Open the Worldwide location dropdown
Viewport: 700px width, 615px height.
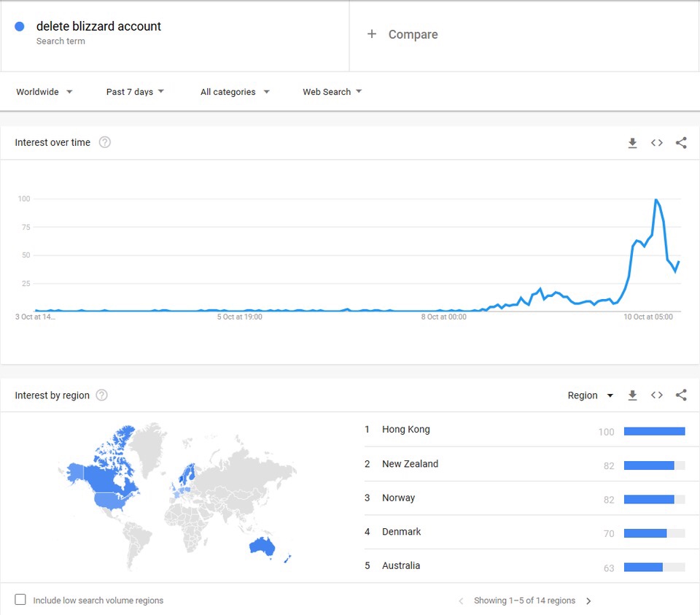(x=44, y=92)
